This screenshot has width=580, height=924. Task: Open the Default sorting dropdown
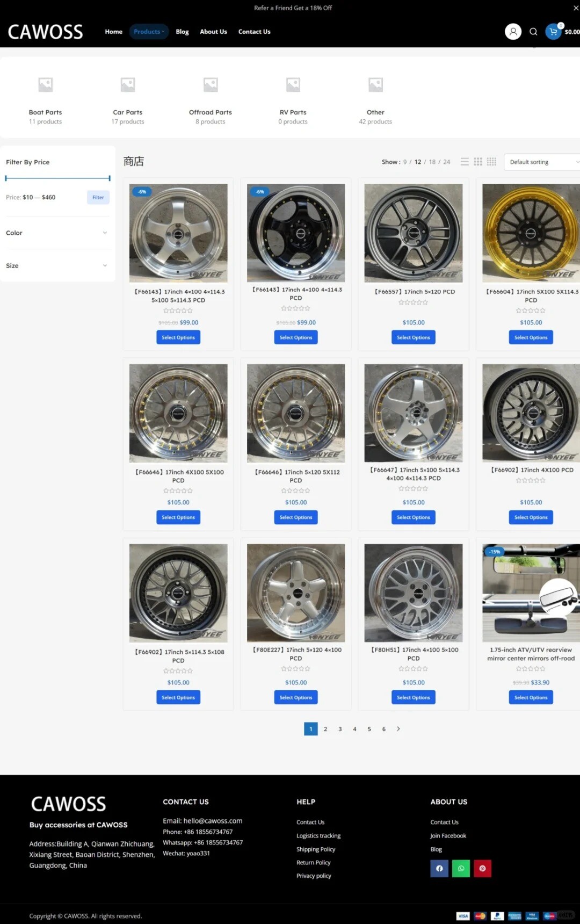pyautogui.click(x=541, y=162)
